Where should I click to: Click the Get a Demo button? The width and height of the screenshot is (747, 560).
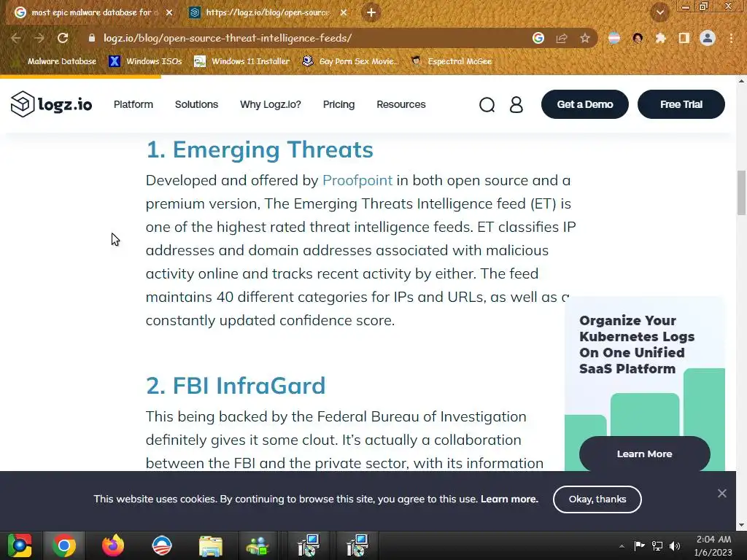click(585, 104)
